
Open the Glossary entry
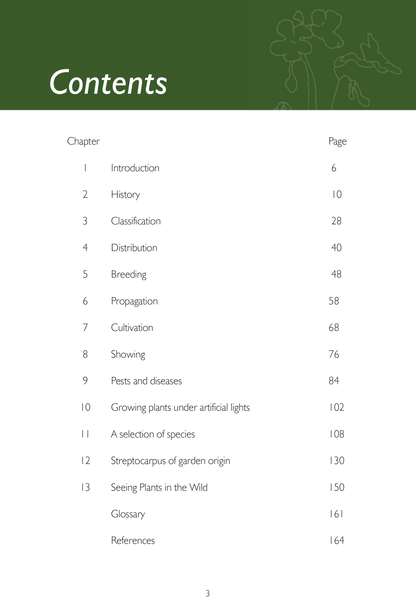point(128,514)
